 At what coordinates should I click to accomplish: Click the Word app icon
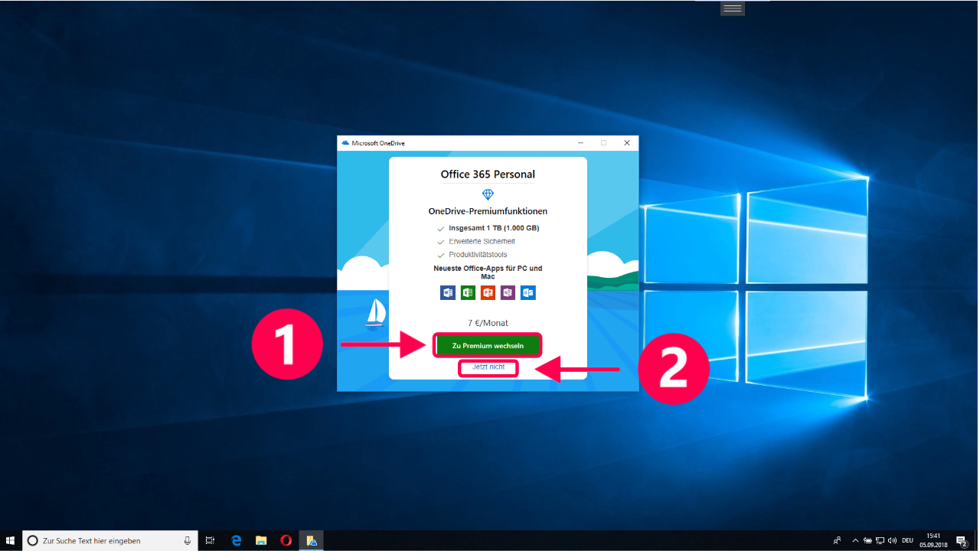[x=448, y=292]
